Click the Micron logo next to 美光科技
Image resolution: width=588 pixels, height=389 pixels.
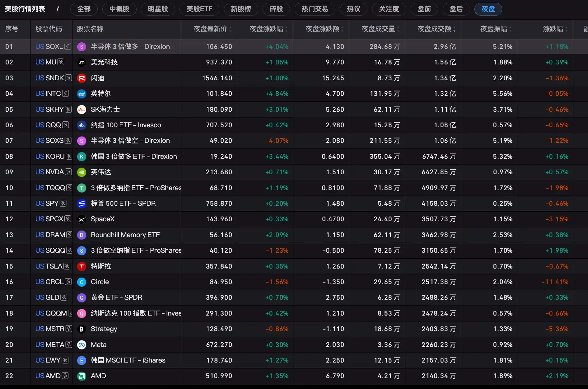click(x=82, y=62)
